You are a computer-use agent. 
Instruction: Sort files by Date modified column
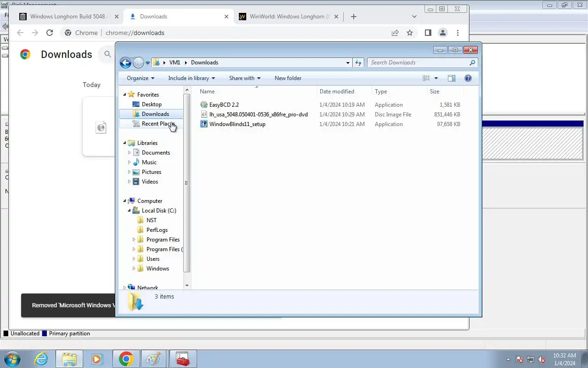point(344,92)
